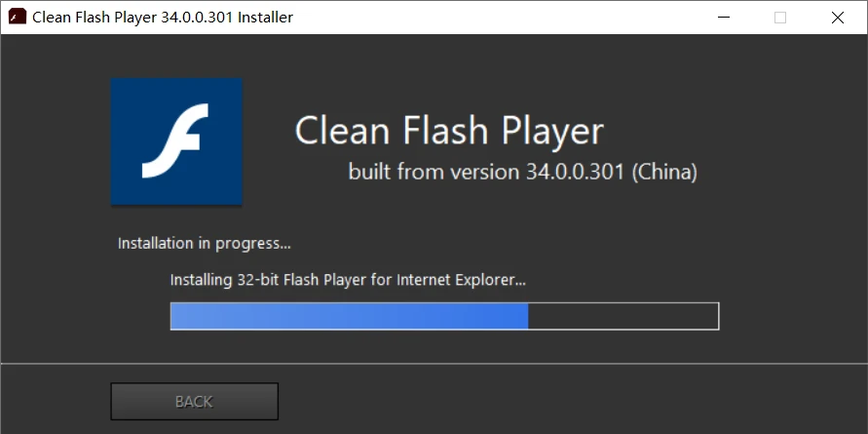Click the Internet Explorer words in status
The width and height of the screenshot is (868, 434).
point(461,280)
